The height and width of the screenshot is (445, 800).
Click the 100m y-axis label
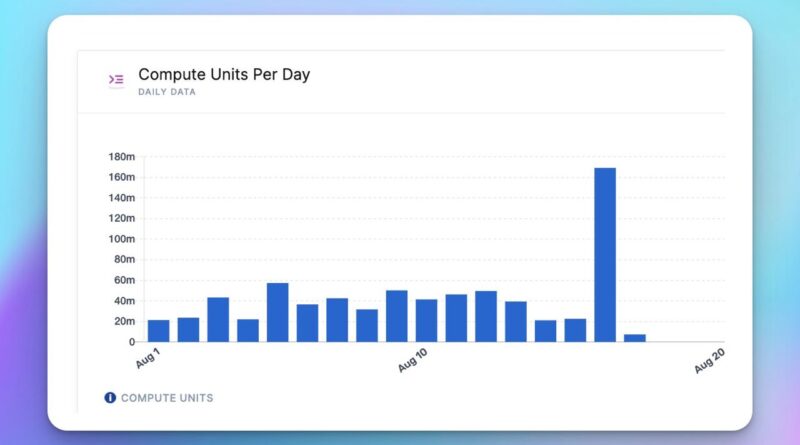[121, 239]
